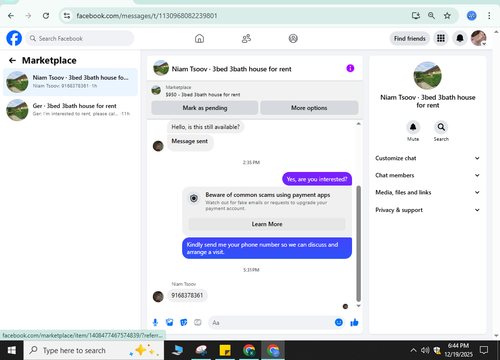500x360 pixels.
Task: View site information icon in address bar
Action: [67, 16]
